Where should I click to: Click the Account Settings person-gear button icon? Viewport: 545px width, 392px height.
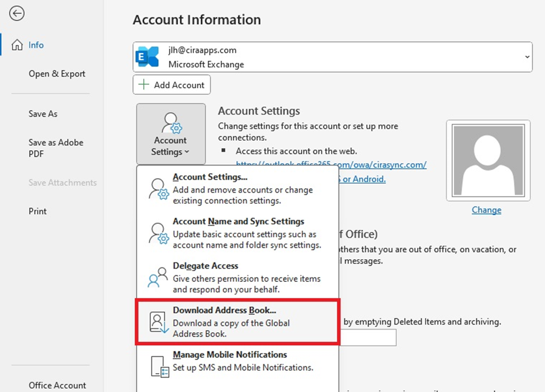pos(172,123)
